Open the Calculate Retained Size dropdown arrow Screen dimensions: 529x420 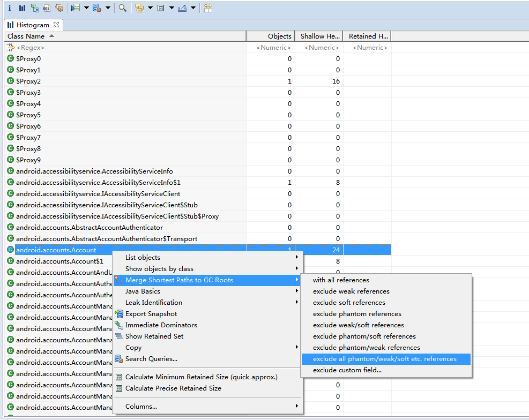pos(172,8)
